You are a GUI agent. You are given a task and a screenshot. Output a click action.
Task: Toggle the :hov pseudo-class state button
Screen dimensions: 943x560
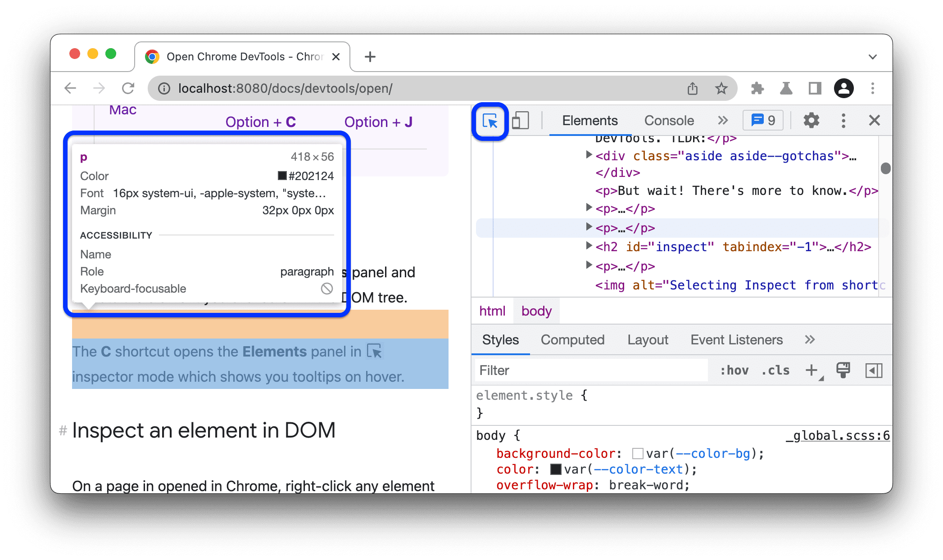point(733,370)
